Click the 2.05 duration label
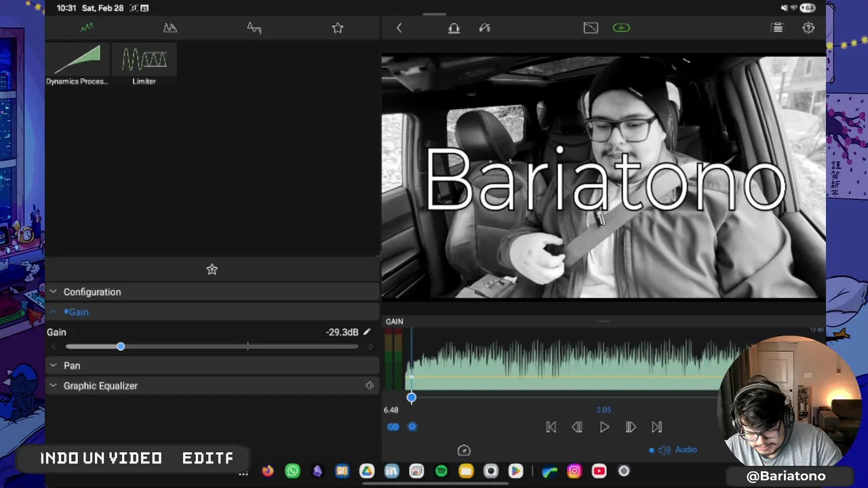The height and width of the screenshot is (488, 868). pos(604,410)
